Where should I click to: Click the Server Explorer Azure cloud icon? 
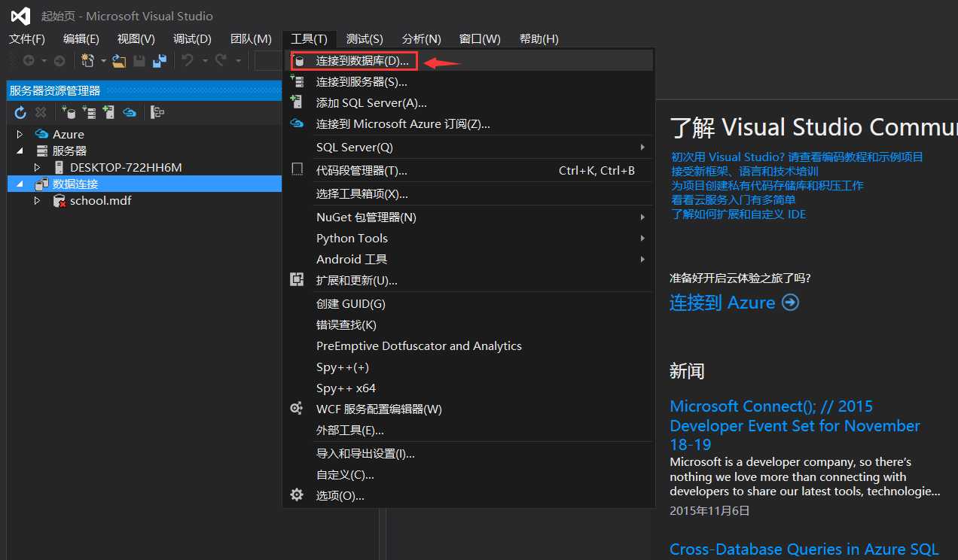pos(130,112)
